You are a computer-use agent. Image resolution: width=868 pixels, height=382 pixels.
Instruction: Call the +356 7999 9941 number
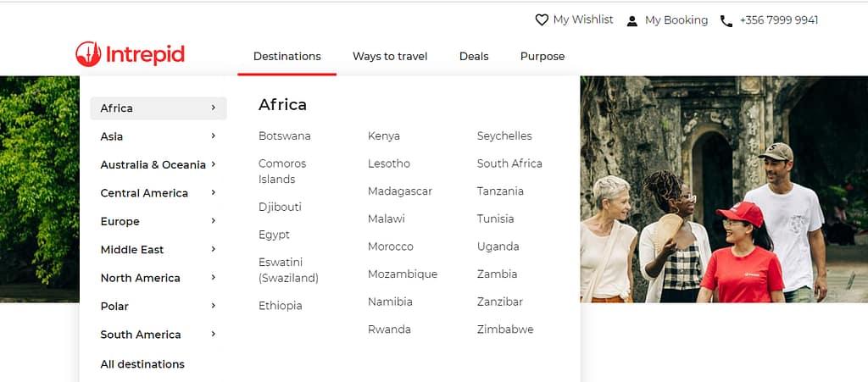click(778, 20)
